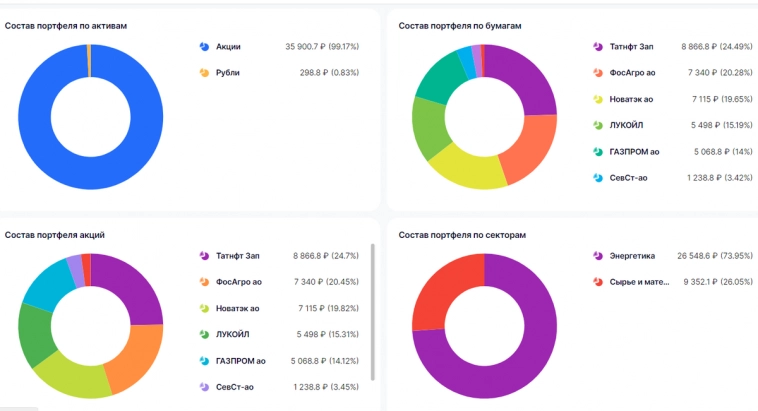
Task: Click Татнфт Зап icon in securities composition legend
Action: coord(598,46)
